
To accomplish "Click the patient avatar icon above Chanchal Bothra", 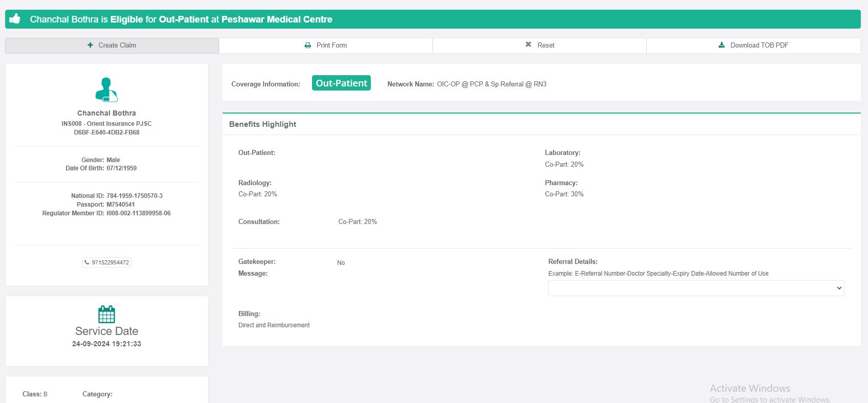I will [106, 89].
